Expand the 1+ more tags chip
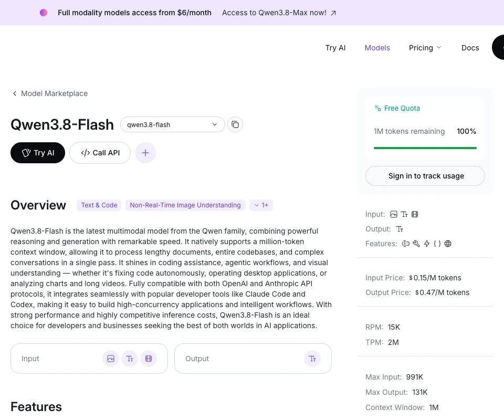504x420 pixels. [261, 205]
